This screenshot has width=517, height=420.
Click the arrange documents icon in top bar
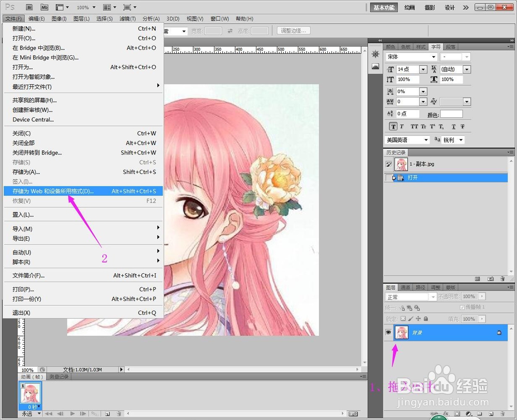[x=107, y=7]
